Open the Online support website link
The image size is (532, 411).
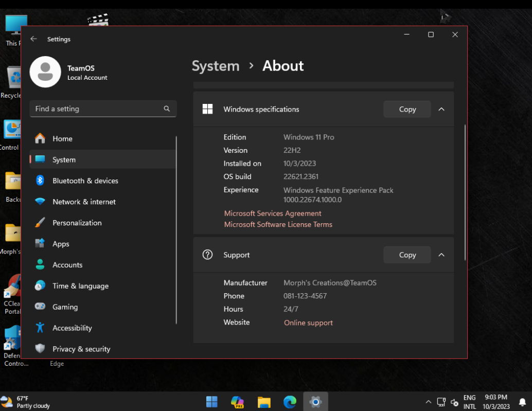pyautogui.click(x=308, y=323)
